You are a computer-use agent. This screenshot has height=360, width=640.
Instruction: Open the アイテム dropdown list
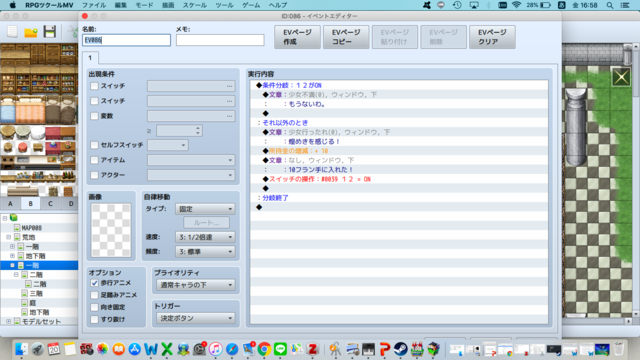click(x=191, y=160)
